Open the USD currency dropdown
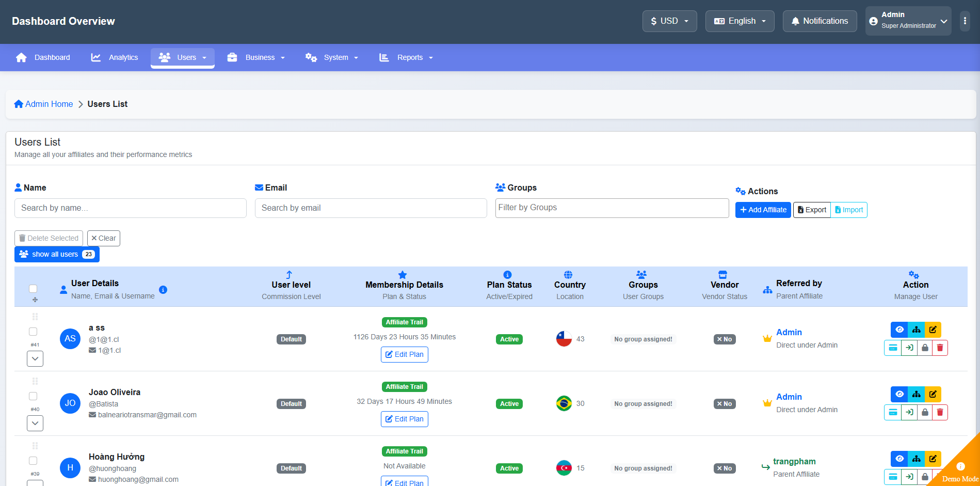 coord(669,21)
